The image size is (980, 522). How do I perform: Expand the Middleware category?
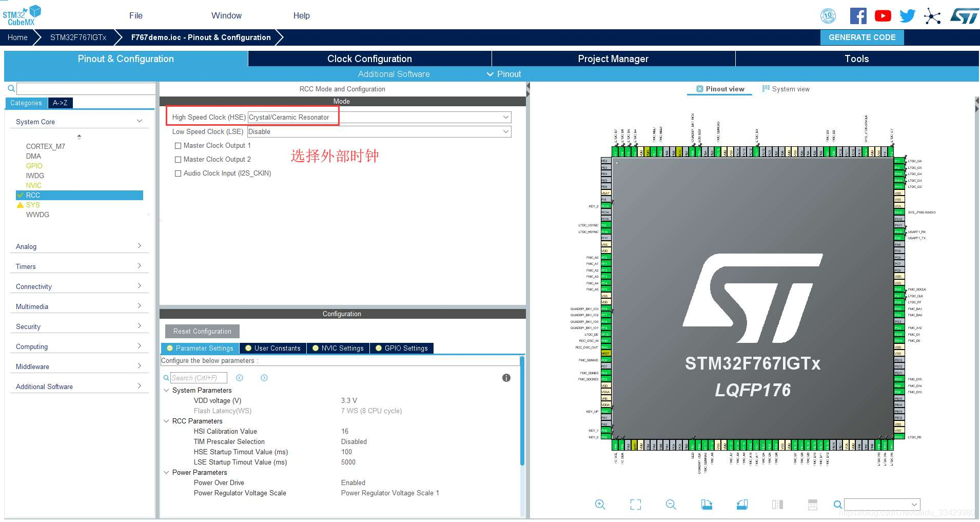pyautogui.click(x=140, y=366)
